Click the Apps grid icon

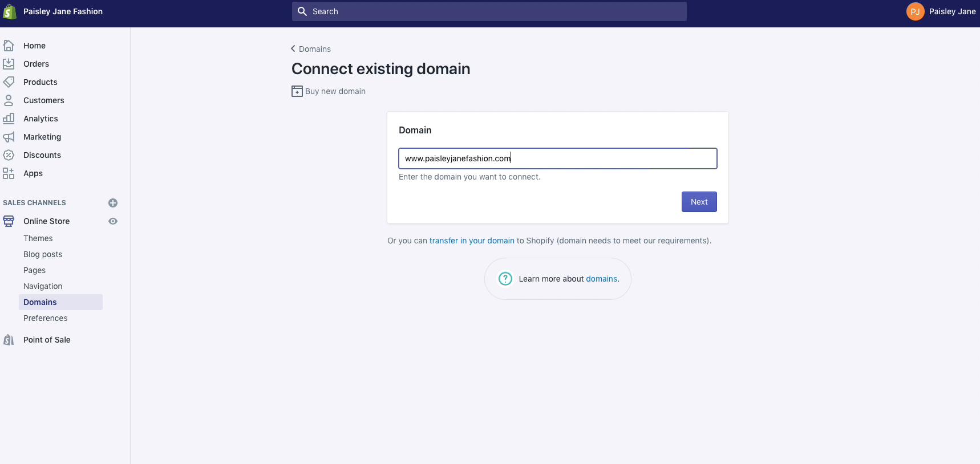(x=9, y=173)
